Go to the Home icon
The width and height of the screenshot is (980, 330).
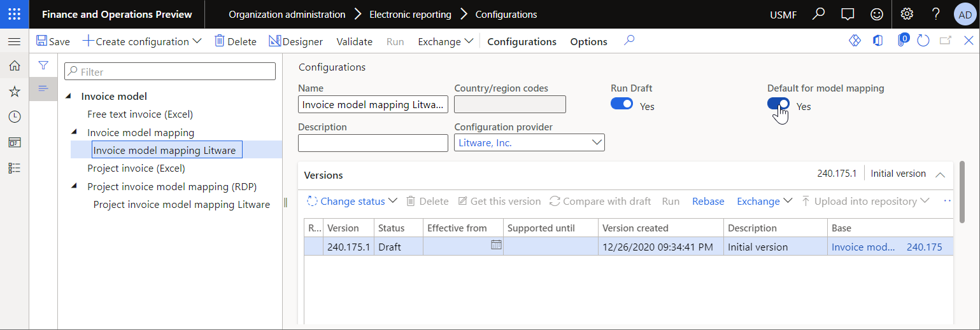[14, 65]
